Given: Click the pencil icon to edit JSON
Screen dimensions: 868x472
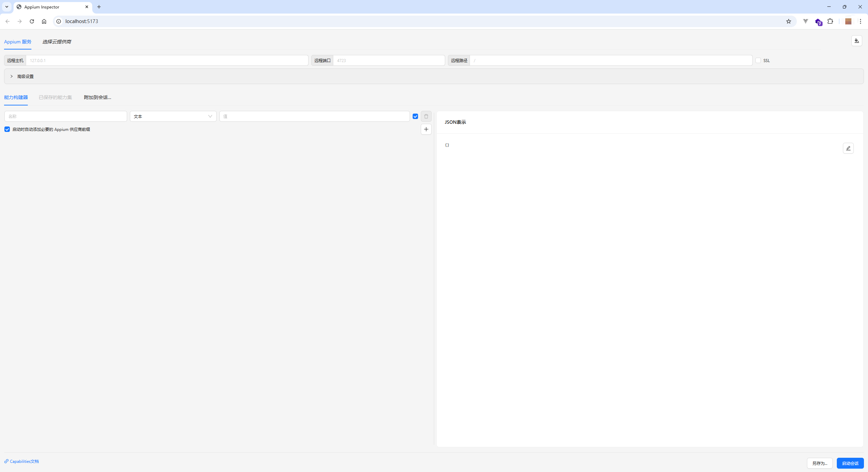Looking at the screenshot, I should (x=848, y=148).
